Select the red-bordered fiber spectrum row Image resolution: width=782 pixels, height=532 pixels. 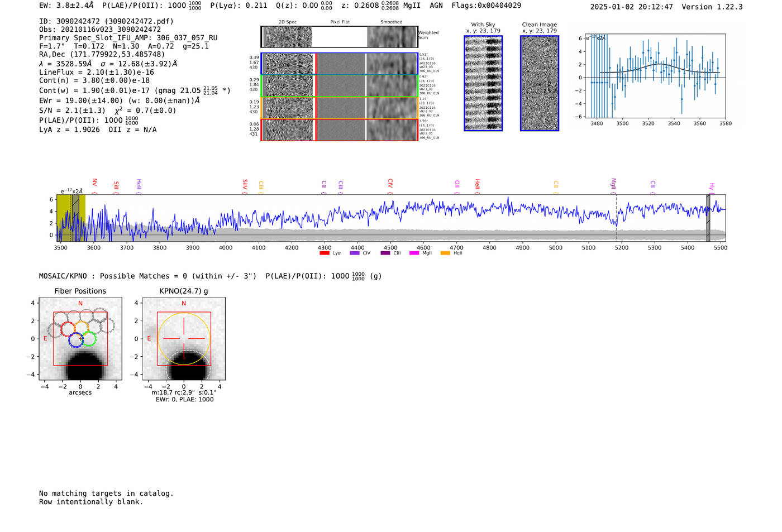[339, 130]
